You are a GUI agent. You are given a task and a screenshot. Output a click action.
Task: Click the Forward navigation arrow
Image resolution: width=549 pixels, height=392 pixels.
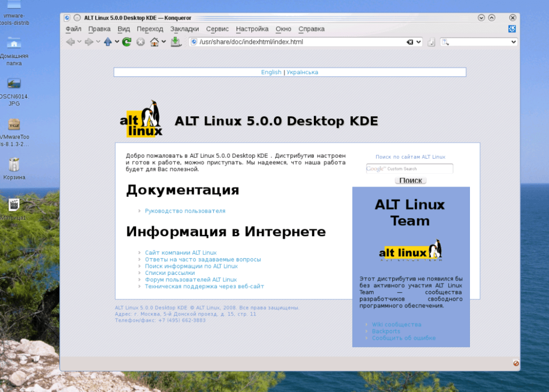(x=89, y=42)
